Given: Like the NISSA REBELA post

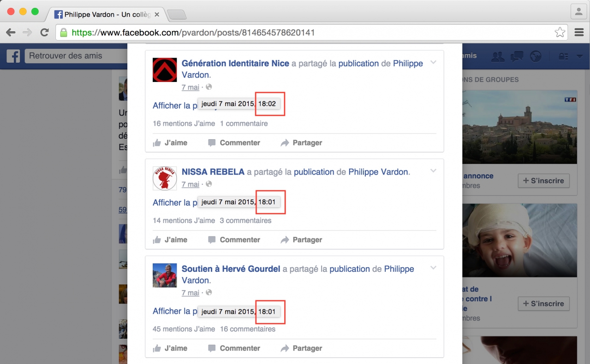Looking at the screenshot, I should coord(170,240).
